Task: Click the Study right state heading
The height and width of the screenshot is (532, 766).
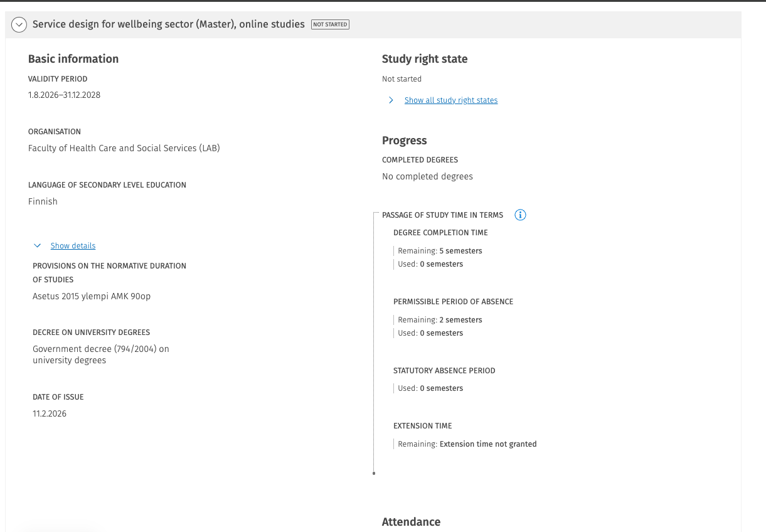Action: tap(425, 59)
